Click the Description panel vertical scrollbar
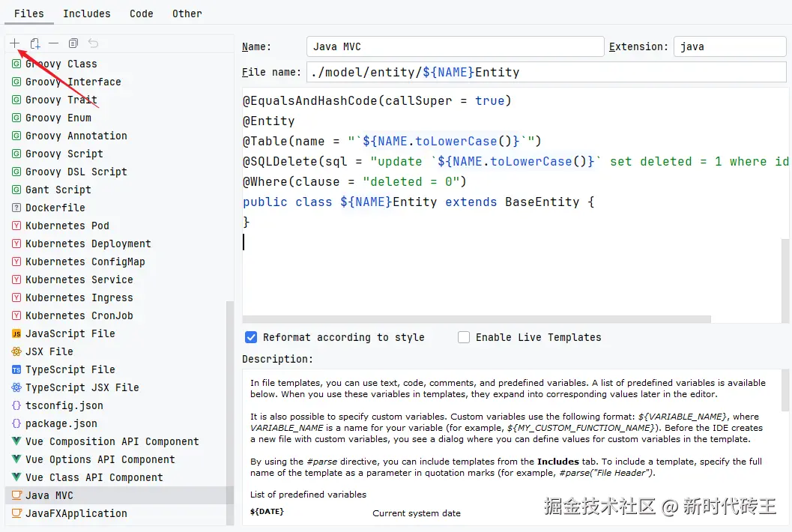792x532 pixels. [x=785, y=390]
